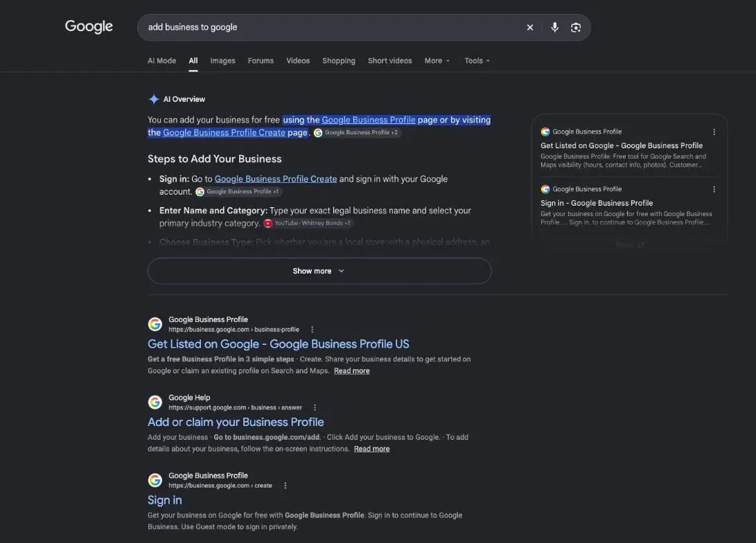Open Google Business Profile Create link in Sign in step

(x=276, y=179)
